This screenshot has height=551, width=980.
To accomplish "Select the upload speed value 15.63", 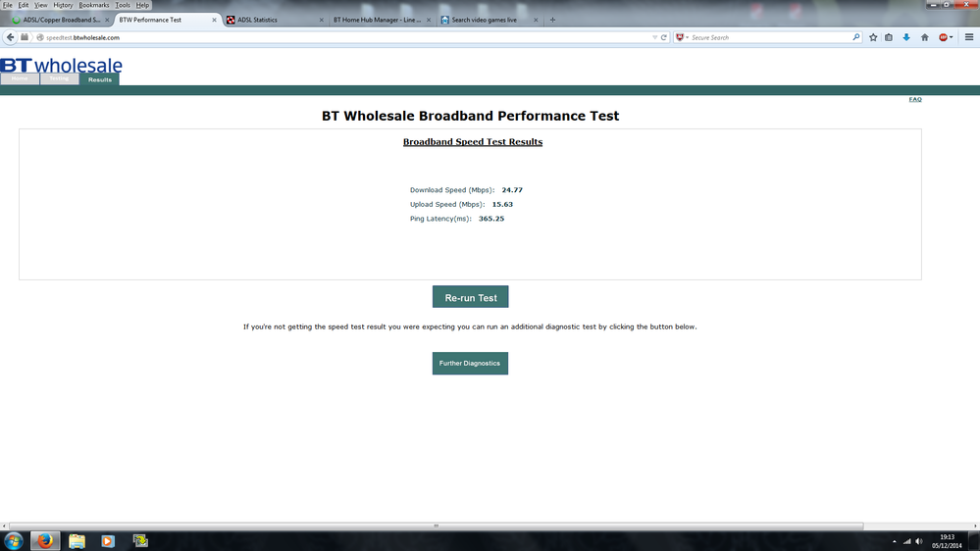I will tap(502, 204).
